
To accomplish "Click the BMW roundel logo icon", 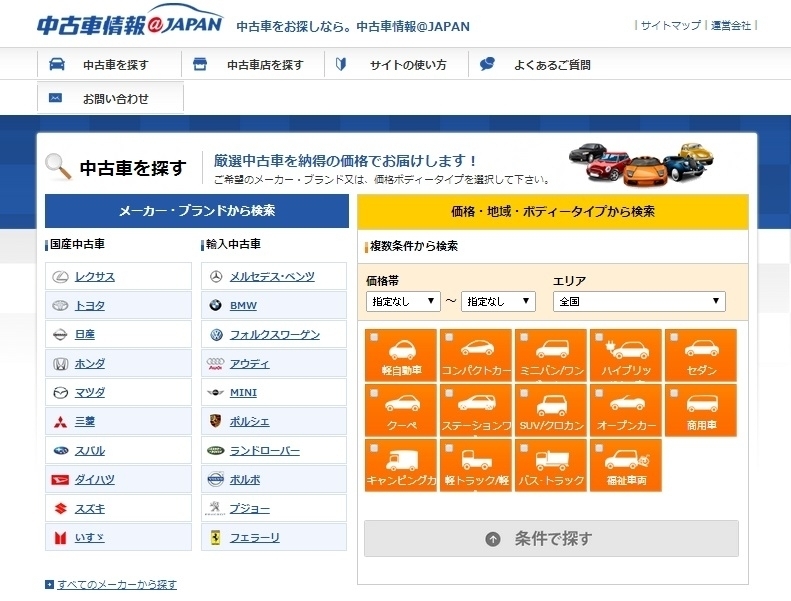I will (x=215, y=305).
